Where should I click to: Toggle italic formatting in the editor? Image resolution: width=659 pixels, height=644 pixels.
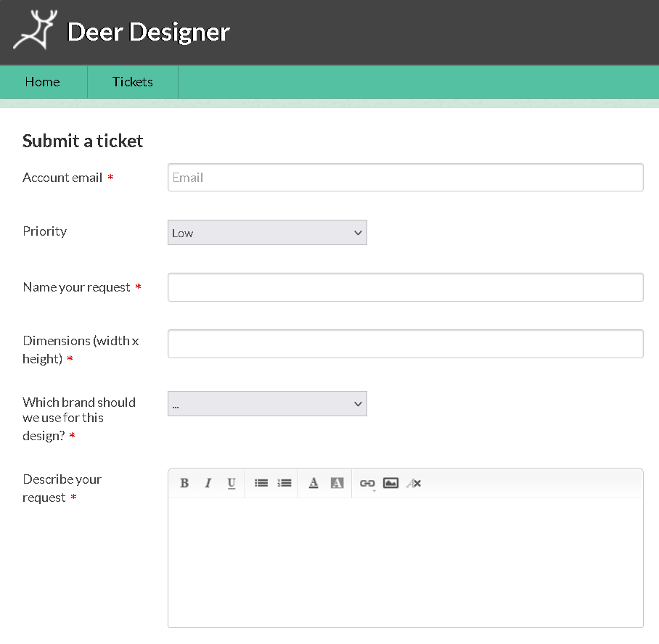pos(208,483)
